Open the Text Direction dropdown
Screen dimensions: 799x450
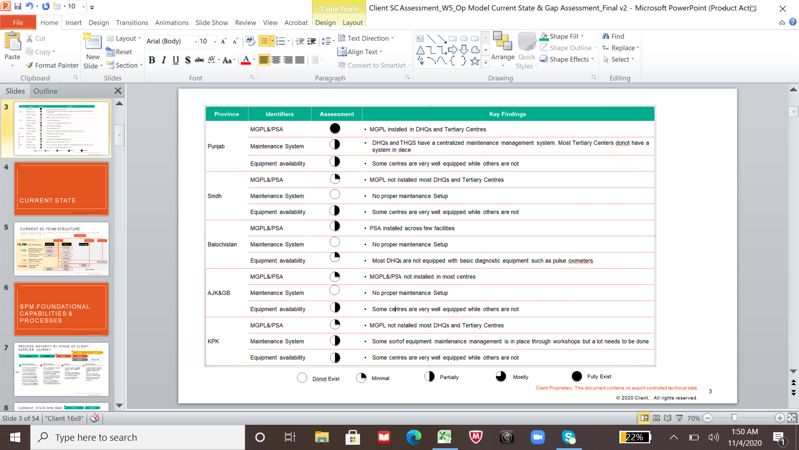pos(366,38)
